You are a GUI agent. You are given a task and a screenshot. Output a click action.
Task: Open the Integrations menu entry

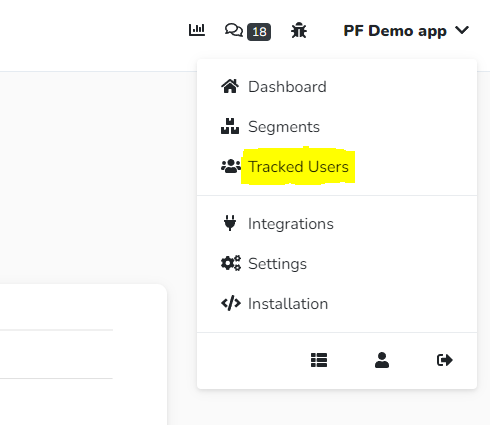[x=337, y=224]
